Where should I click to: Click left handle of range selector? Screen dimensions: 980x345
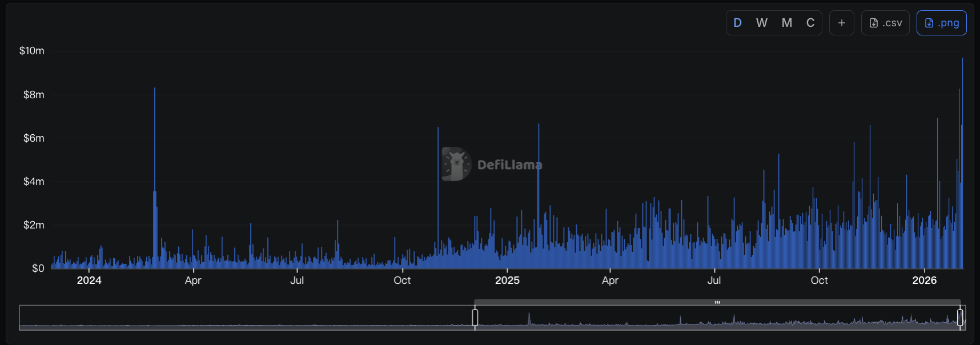point(475,318)
